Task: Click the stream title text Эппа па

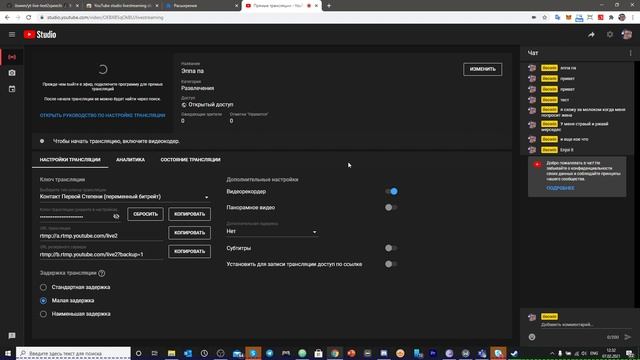Action: pyautogui.click(x=192, y=71)
